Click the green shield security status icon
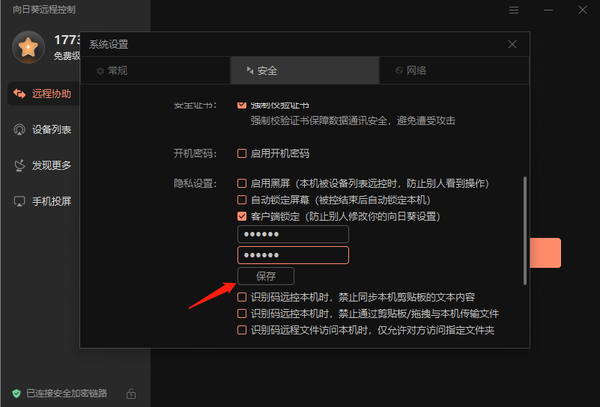 16,393
